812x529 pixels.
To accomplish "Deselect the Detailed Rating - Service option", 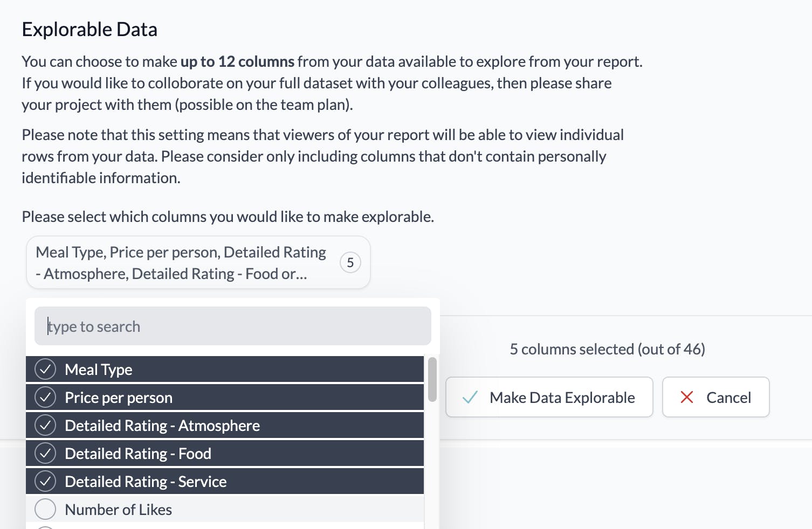I will click(x=225, y=482).
